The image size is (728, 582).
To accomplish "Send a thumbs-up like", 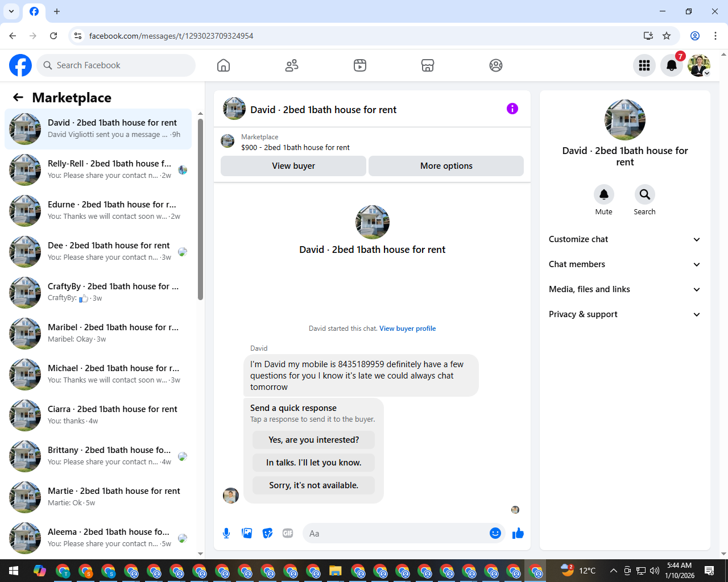I will pyautogui.click(x=518, y=533).
